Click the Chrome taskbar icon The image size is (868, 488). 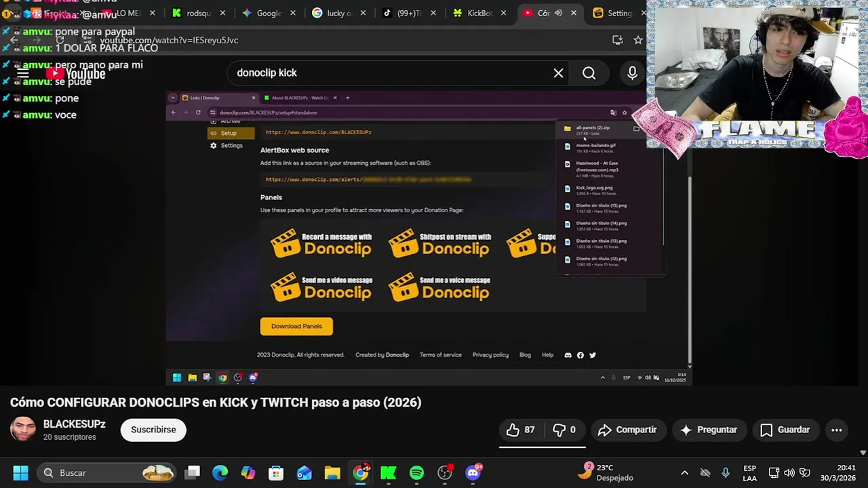click(361, 472)
